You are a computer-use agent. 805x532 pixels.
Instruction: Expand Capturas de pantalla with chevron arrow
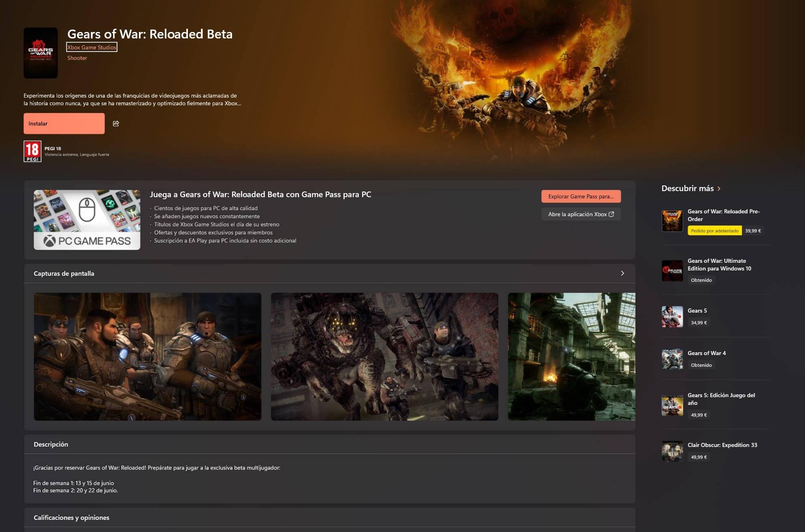coord(622,273)
